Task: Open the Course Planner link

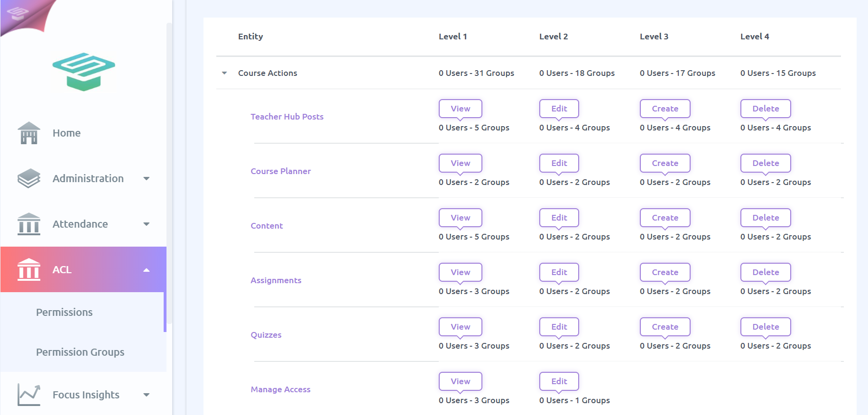Action: (x=281, y=171)
